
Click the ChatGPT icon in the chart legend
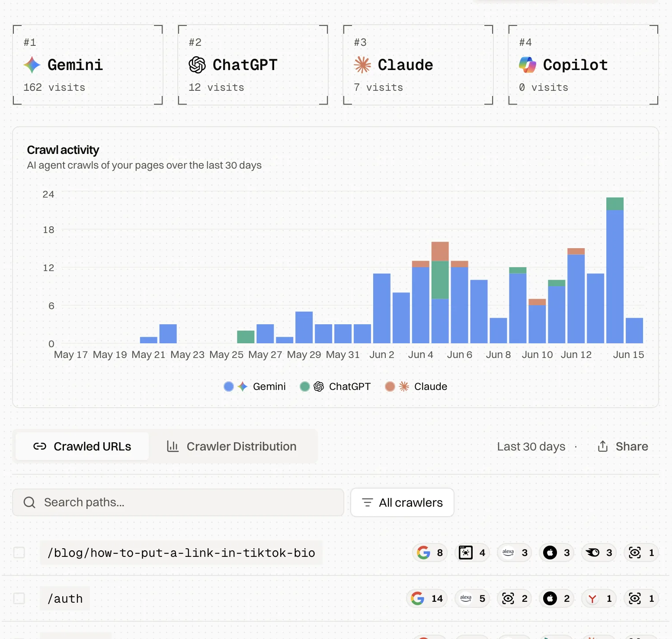tap(319, 387)
